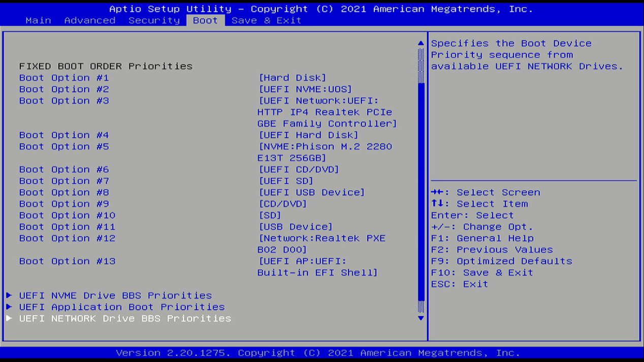This screenshot has width=644, height=362.
Task: Open Boot Option #4 UEFI Hard Disk value
Action: (308, 135)
